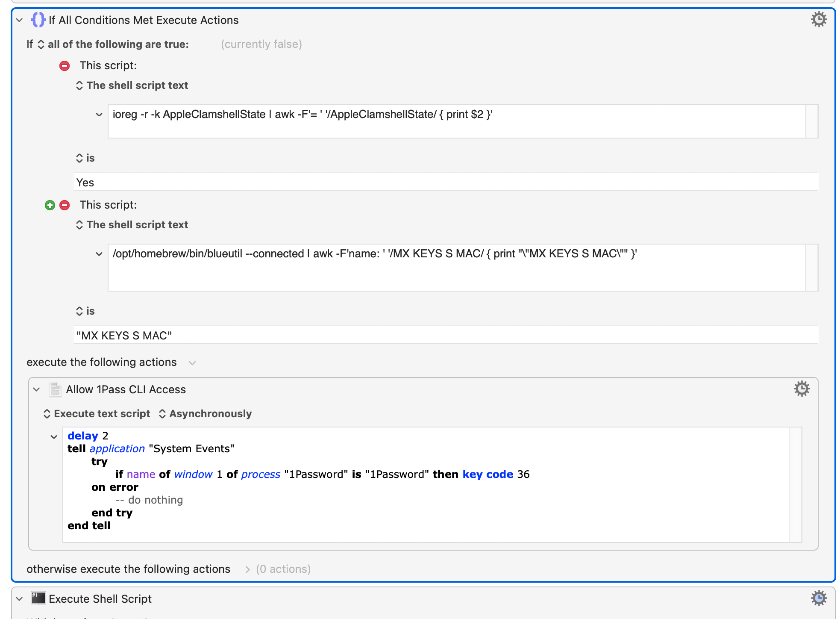Viewport: 840px width, 619px height.
Task: Open chevron beside the blueutil script field
Action: pyautogui.click(x=99, y=254)
